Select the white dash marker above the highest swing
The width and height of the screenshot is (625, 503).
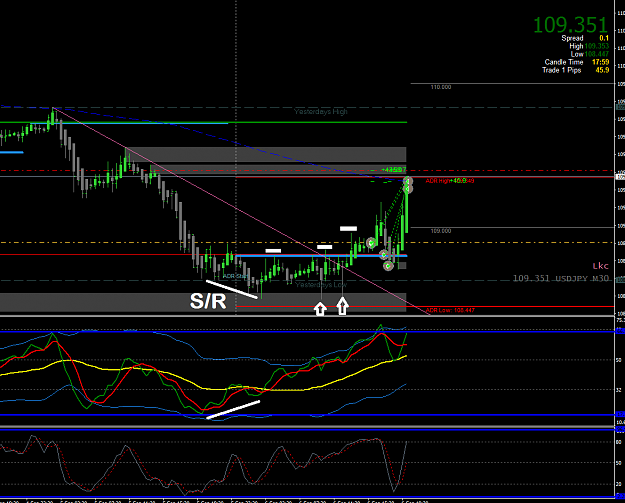pos(348,229)
